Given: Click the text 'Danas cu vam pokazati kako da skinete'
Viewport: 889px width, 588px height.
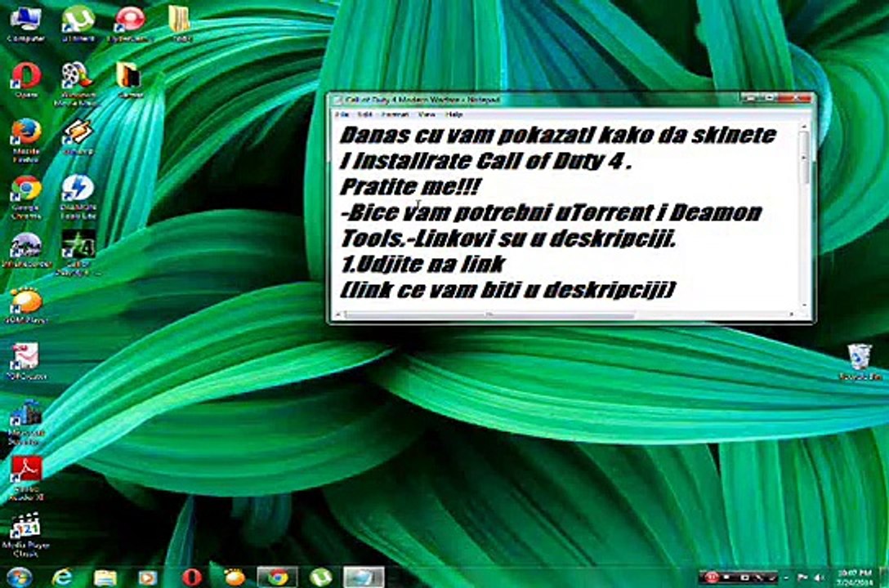Looking at the screenshot, I should 558,136.
